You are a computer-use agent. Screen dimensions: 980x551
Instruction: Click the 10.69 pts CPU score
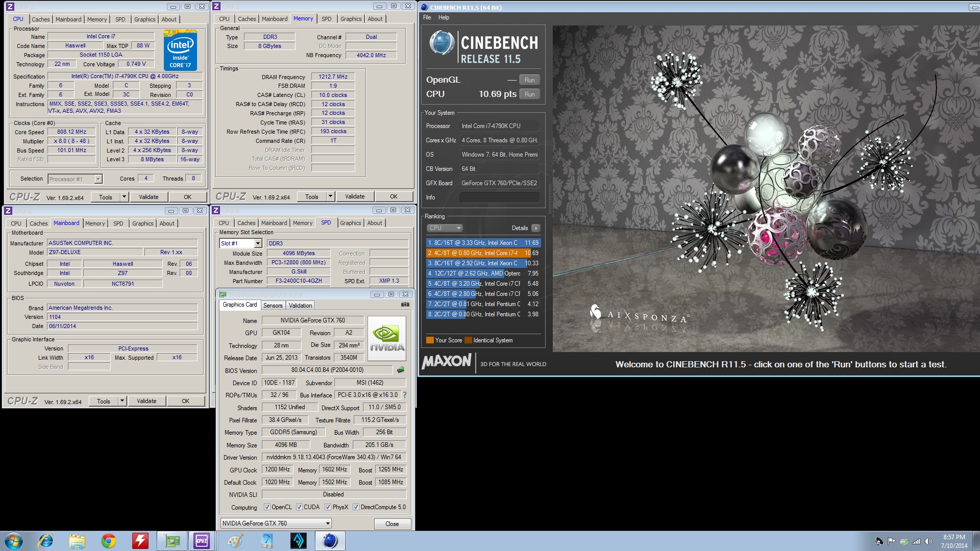pos(497,94)
